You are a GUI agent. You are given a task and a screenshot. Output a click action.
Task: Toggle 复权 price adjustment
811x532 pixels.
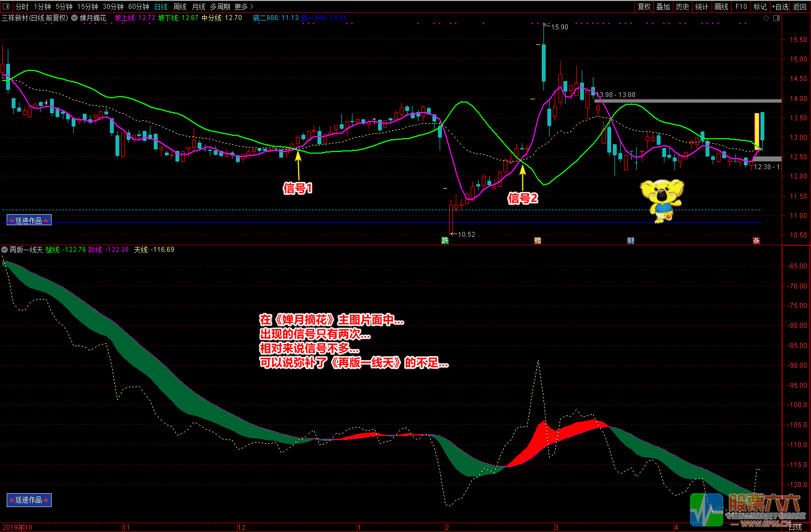tap(644, 7)
